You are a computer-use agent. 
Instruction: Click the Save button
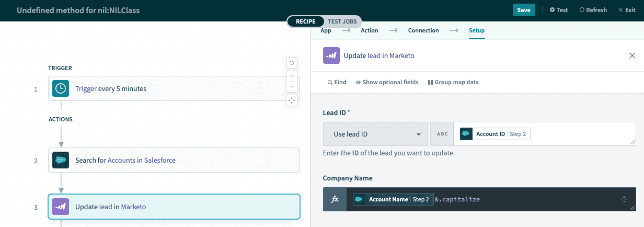pos(523,10)
